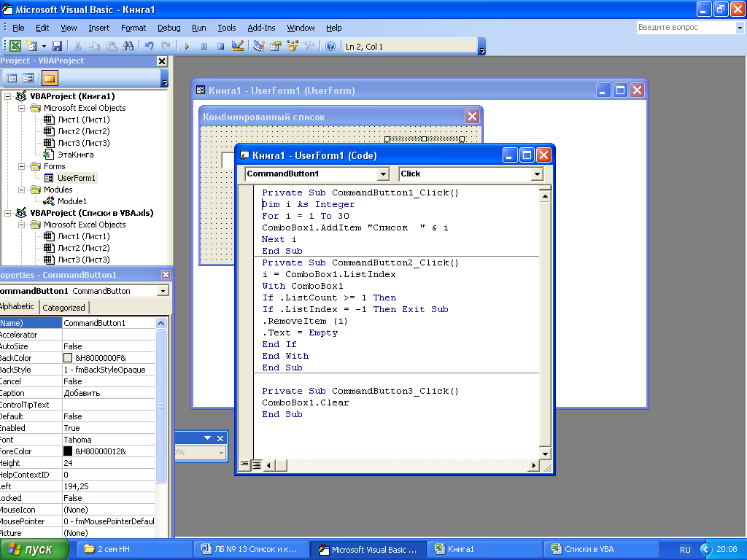Screen dimensions: 747x560
Task: Collapse VBAProject (Списки в VBA.xls) node
Action: [7, 213]
